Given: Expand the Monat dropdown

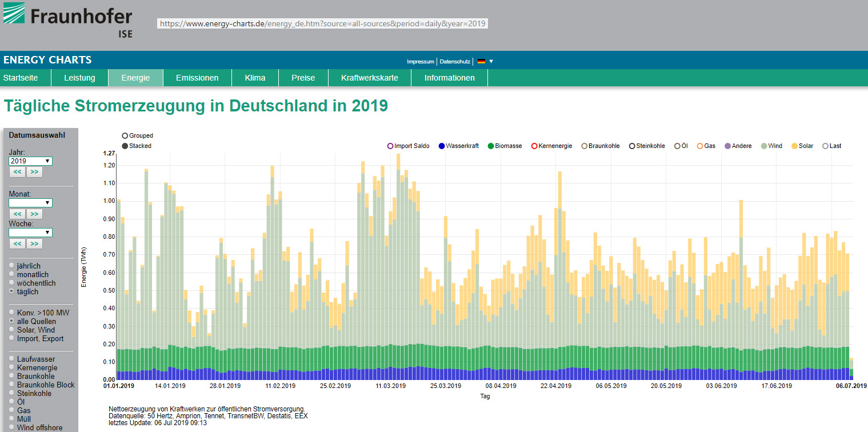Looking at the screenshot, I should coord(30,203).
